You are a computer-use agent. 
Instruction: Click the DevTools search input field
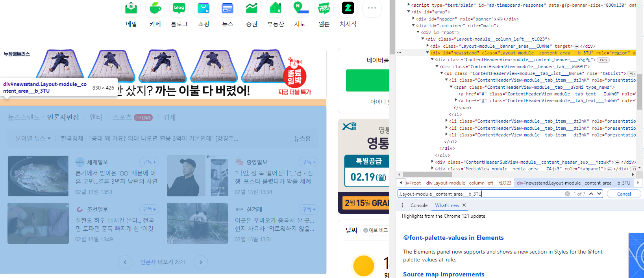(480, 194)
